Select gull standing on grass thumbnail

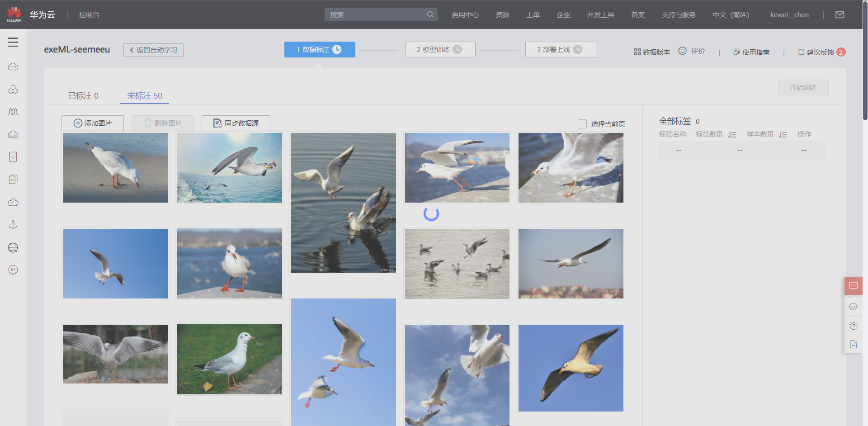coord(230,359)
